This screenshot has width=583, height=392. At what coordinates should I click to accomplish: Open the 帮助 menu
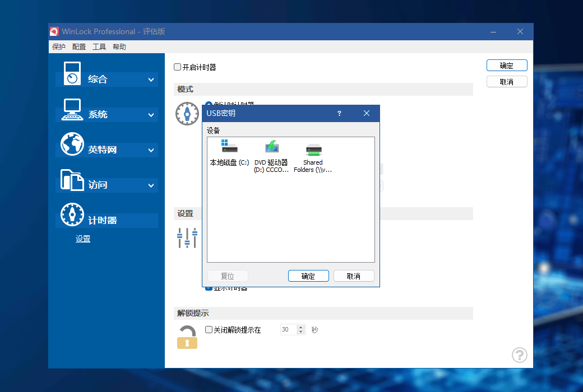[x=119, y=47]
